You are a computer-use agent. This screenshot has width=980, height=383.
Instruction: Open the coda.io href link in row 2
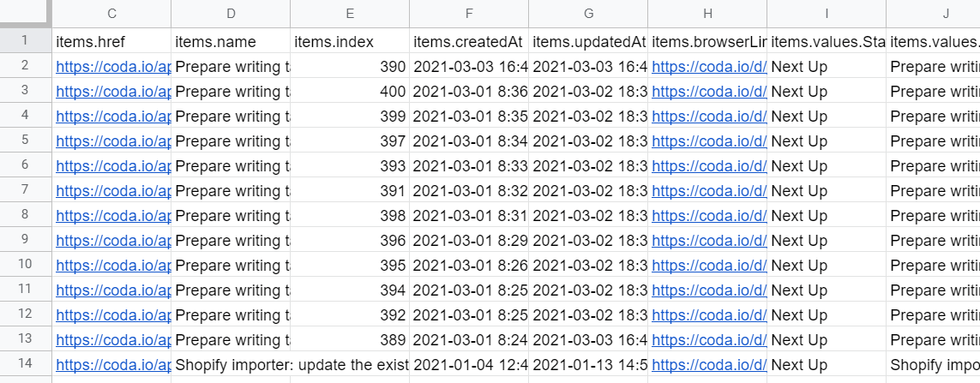(113, 67)
